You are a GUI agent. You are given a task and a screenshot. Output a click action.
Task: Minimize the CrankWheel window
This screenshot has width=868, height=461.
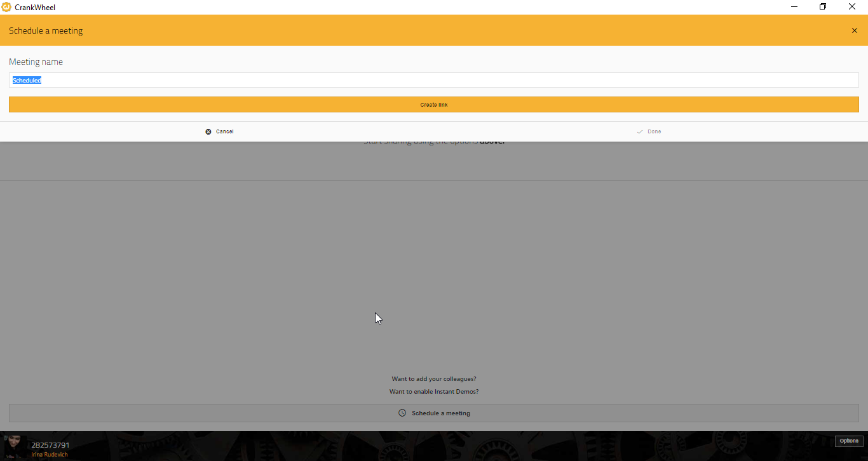[x=794, y=7]
